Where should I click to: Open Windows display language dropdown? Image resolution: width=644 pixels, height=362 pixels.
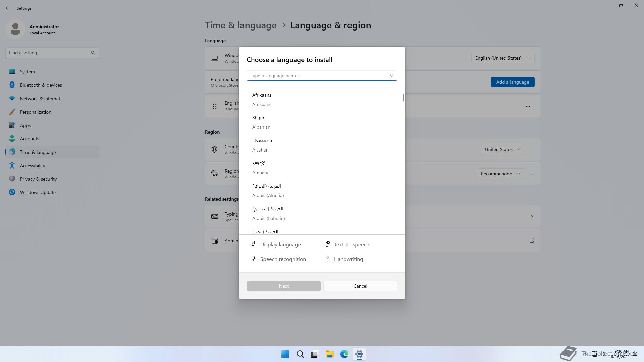[502, 58]
